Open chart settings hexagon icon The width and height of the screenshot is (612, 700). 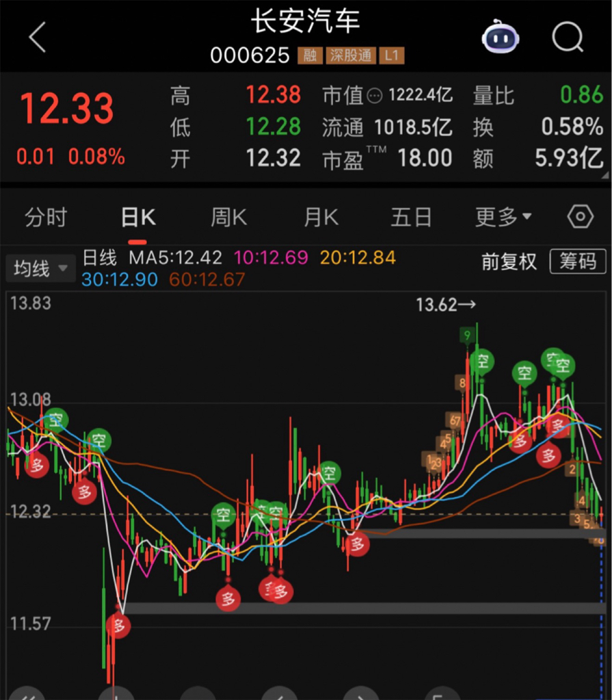pos(581,217)
